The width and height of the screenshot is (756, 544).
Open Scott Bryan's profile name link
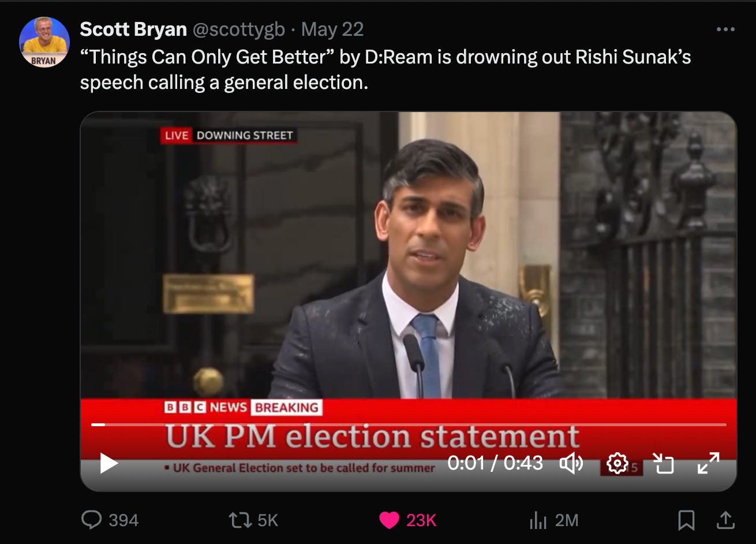(x=133, y=29)
